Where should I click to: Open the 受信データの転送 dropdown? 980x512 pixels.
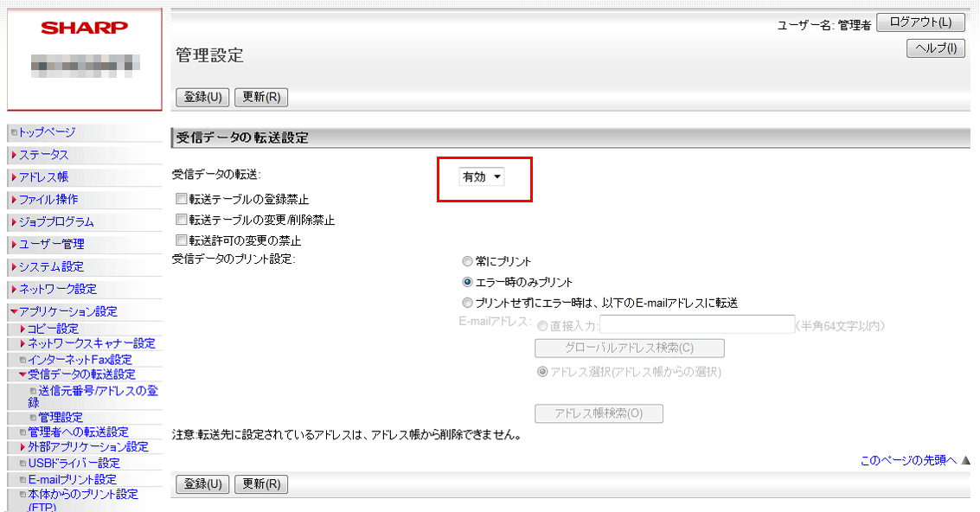pos(482,176)
